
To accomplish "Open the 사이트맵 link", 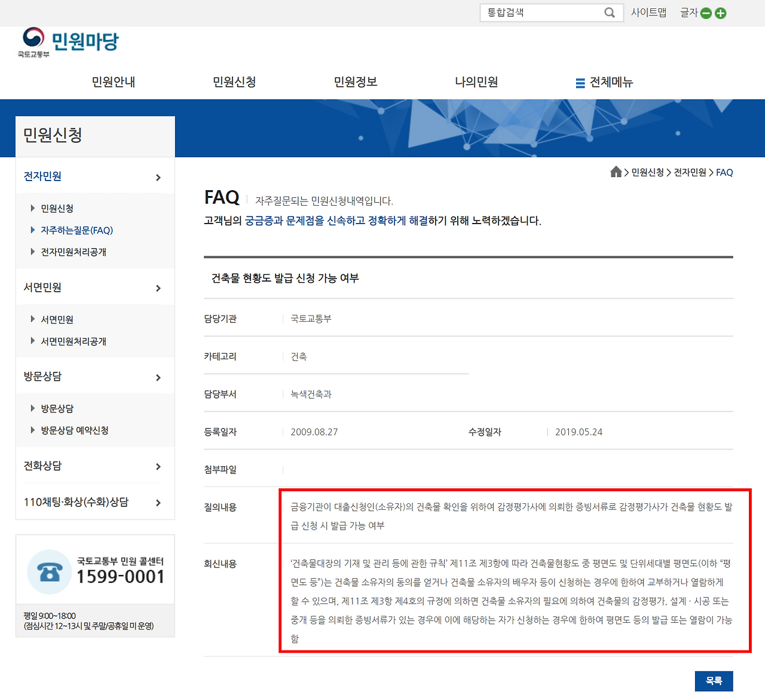I will [x=649, y=13].
